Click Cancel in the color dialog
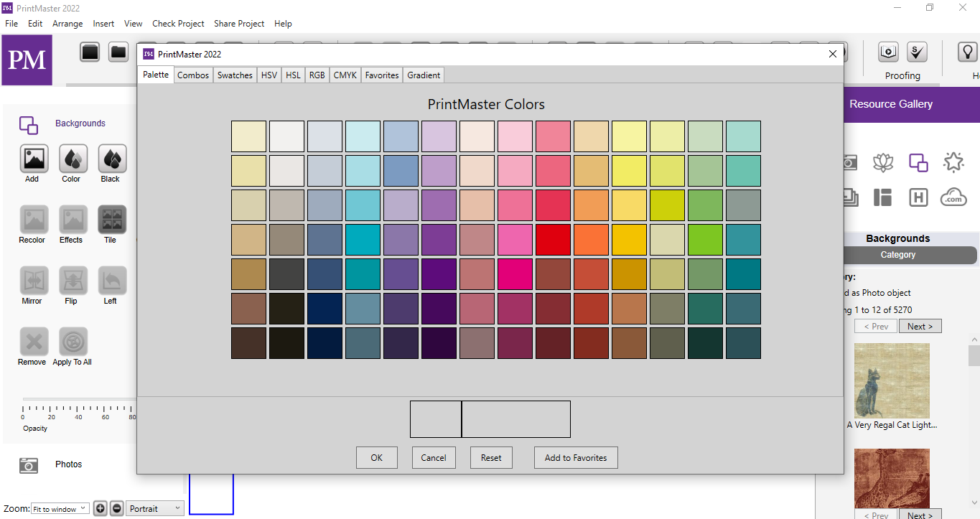 point(434,457)
